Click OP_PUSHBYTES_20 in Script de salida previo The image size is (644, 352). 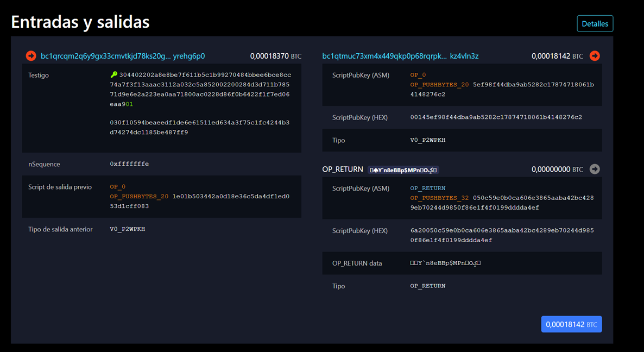point(139,196)
